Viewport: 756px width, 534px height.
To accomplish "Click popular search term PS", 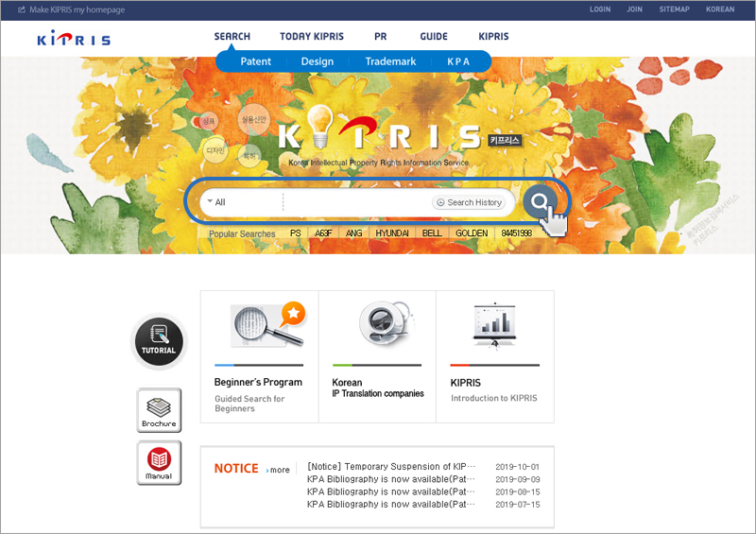I will 296,233.
